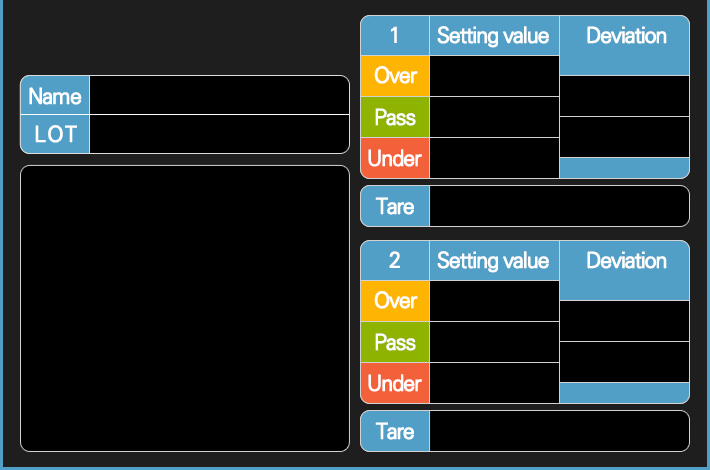710x470 pixels.
Task: Click section 2 lower Deviation field
Action: tap(624, 362)
